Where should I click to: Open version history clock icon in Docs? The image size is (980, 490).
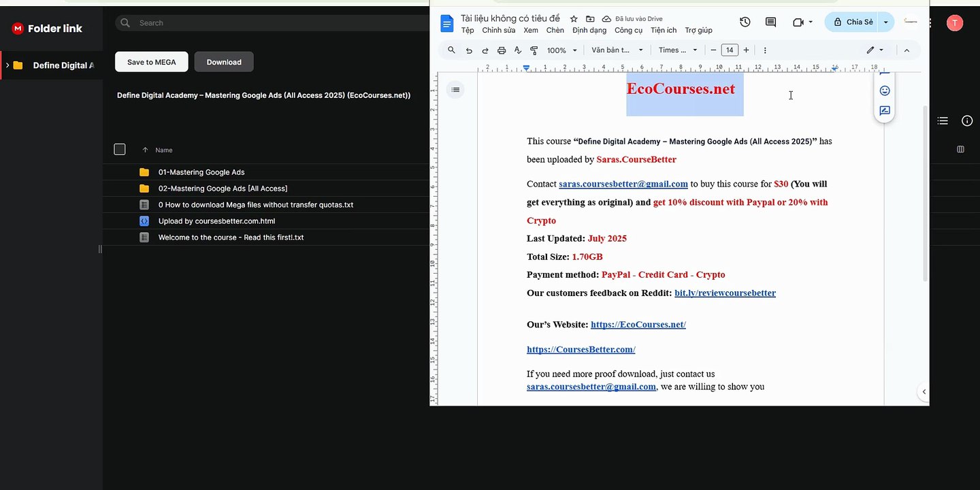pyautogui.click(x=745, y=22)
